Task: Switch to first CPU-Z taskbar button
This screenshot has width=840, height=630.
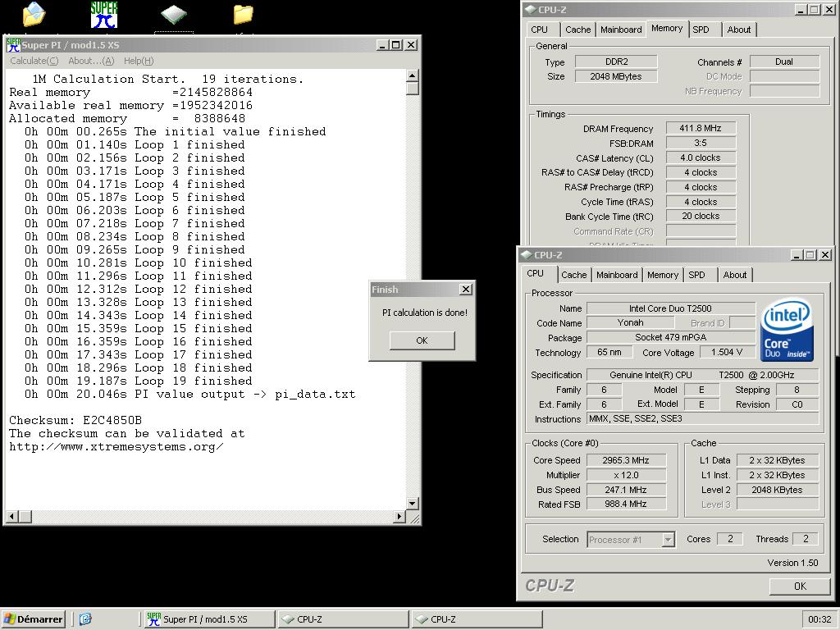Action: tap(343, 619)
